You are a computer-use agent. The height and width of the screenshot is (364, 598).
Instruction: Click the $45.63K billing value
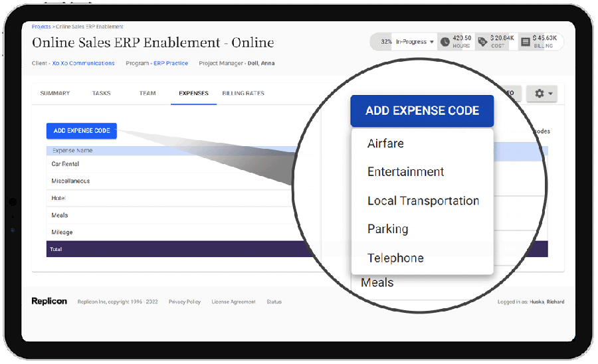coord(545,38)
